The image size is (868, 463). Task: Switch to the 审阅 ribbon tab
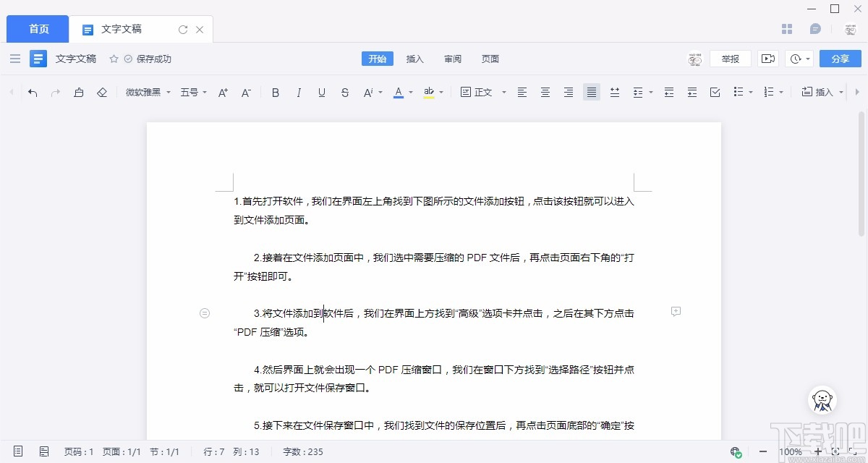(453, 59)
